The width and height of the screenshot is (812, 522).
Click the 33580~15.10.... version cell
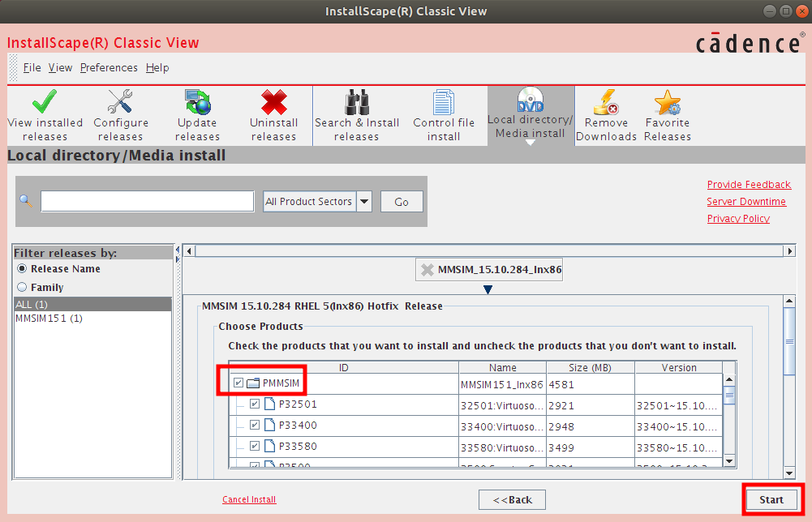[x=679, y=447]
